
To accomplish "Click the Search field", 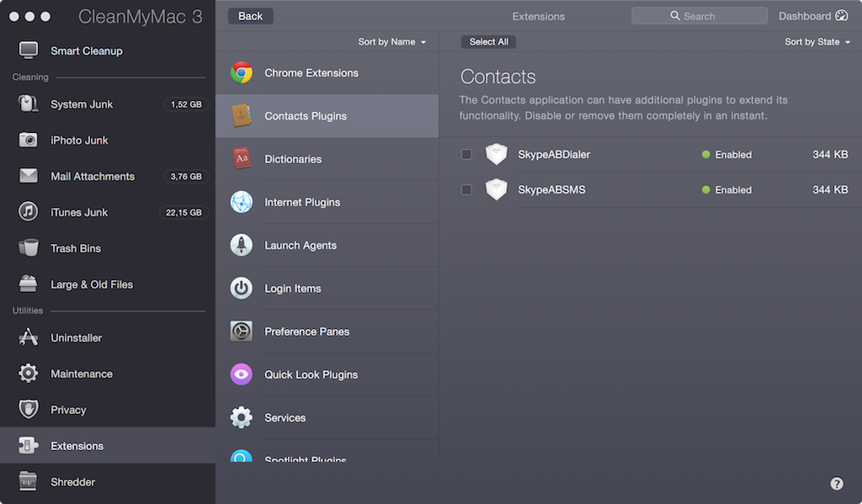I will [699, 16].
